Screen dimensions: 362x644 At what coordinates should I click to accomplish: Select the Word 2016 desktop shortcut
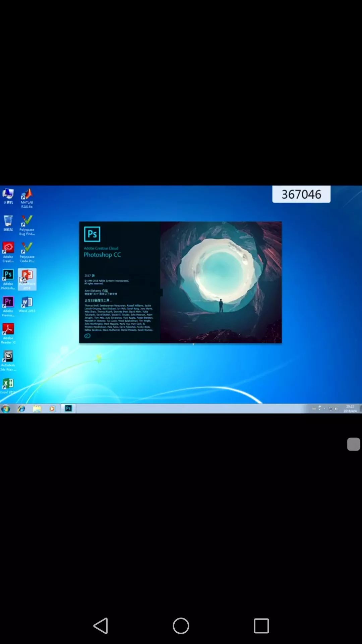[x=27, y=305]
